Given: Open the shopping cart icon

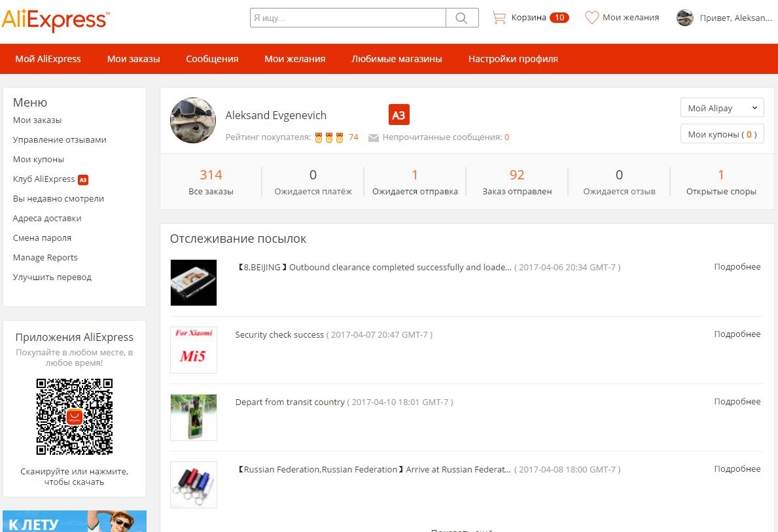Looking at the screenshot, I should (499, 18).
